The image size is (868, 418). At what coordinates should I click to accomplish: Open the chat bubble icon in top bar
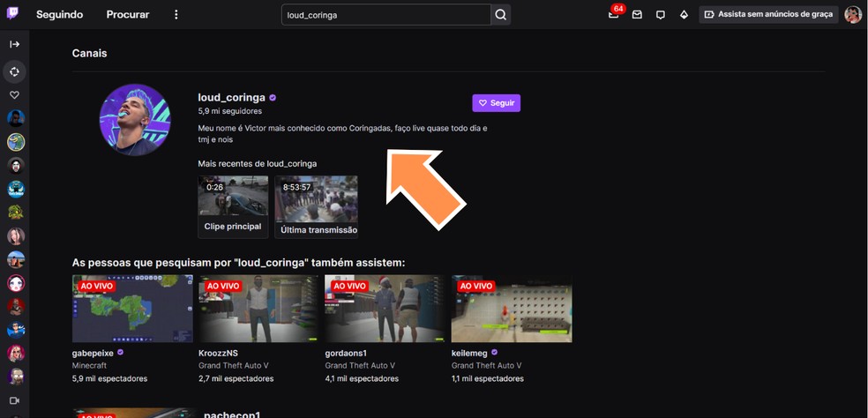(661, 15)
